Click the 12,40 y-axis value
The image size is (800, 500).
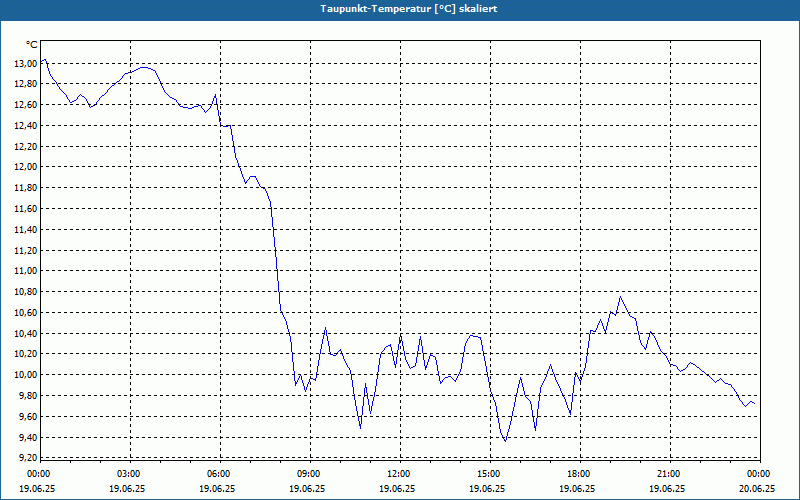[x=26, y=126]
